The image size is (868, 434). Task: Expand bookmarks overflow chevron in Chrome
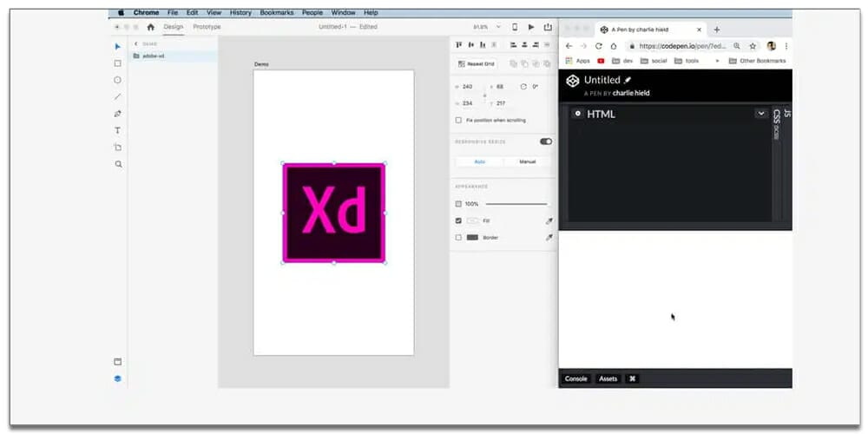coord(718,61)
